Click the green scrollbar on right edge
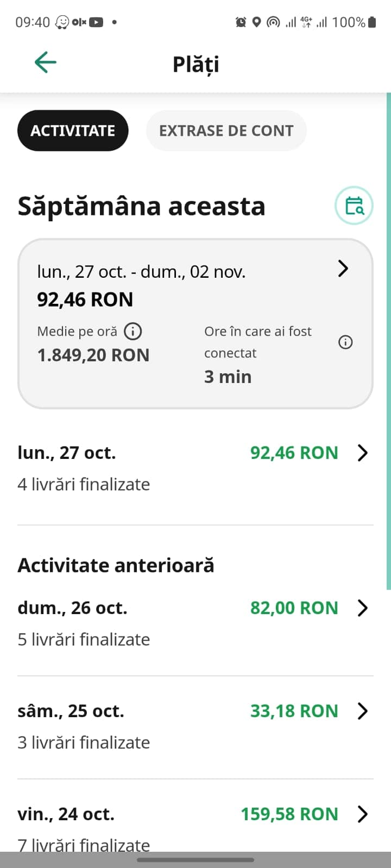The height and width of the screenshot is (868, 391). (389, 341)
